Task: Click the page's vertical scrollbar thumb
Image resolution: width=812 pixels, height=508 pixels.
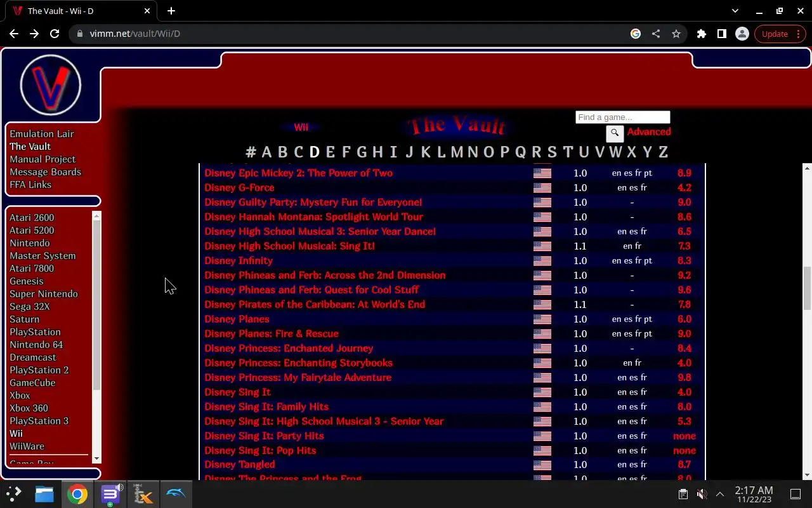Action: tap(807, 287)
